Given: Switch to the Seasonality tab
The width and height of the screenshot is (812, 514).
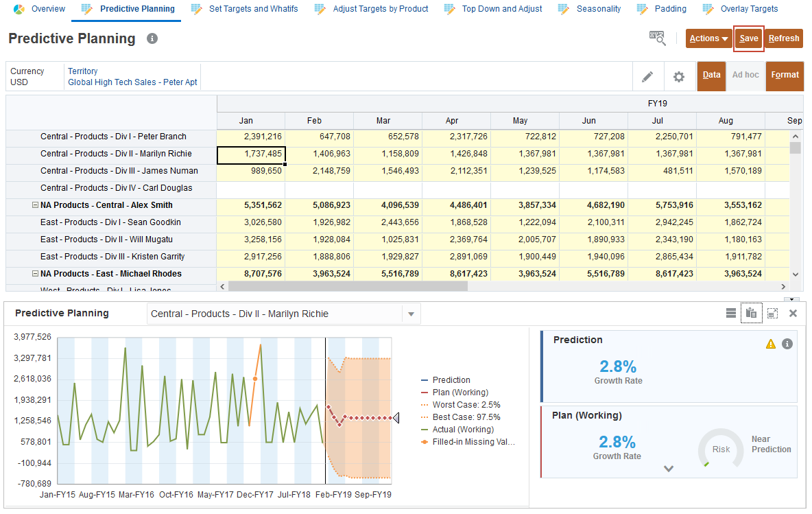Looking at the screenshot, I should click(x=598, y=9).
